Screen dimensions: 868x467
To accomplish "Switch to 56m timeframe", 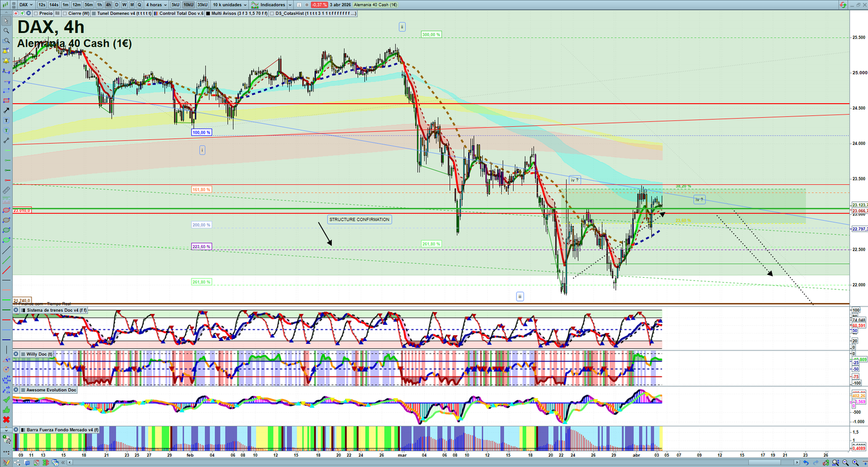I will point(89,5).
